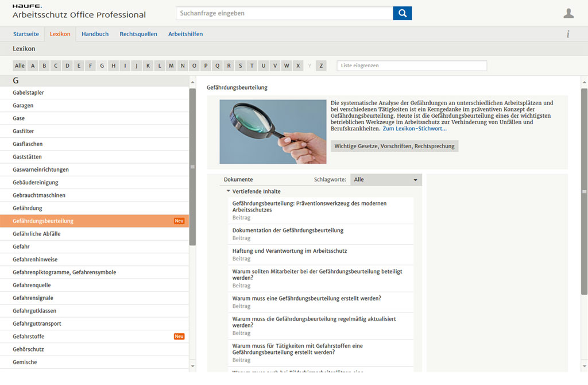Image resolution: width=588 pixels, height=385 pixels.
Task: Select the Gefahr entry
Action: pos(94,247)
